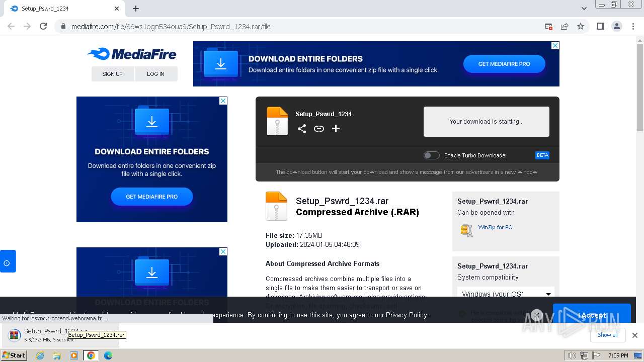Go back to previous page

[x=11, y=26]
